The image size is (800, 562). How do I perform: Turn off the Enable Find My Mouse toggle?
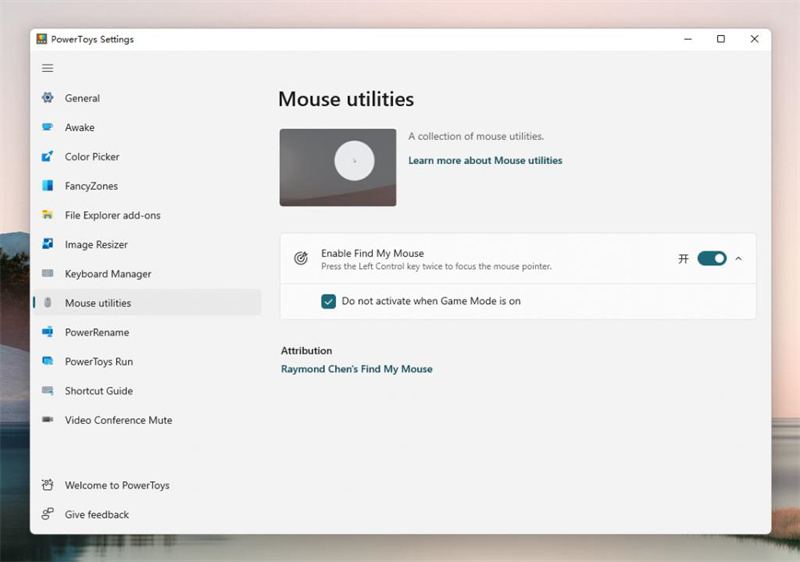pos(712,259)
